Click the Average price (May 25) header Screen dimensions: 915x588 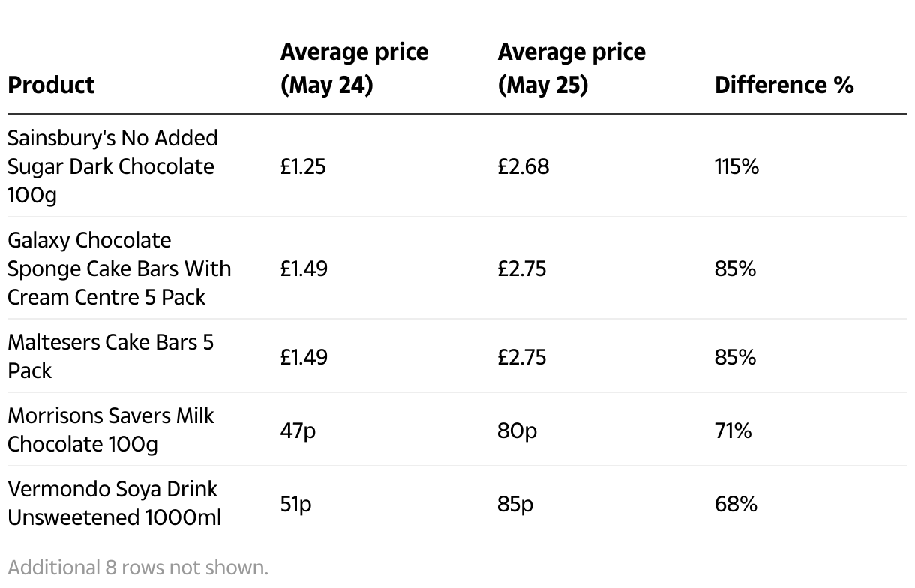(x=571, y=68)
